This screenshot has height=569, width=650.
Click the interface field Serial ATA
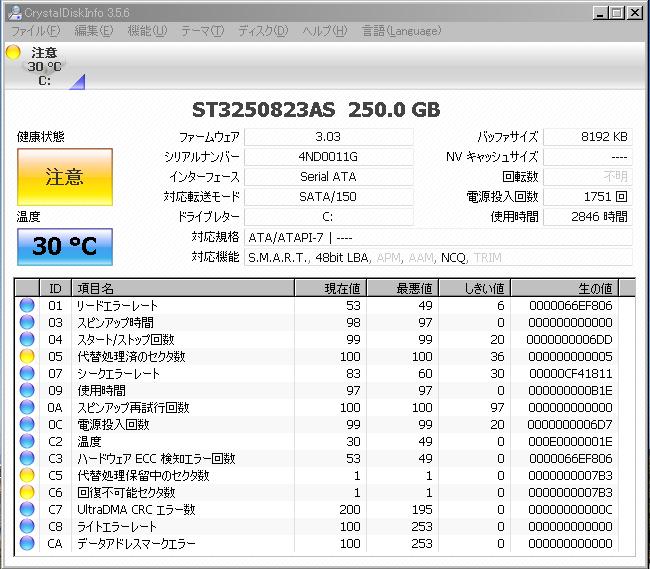[x=329, y=177]
